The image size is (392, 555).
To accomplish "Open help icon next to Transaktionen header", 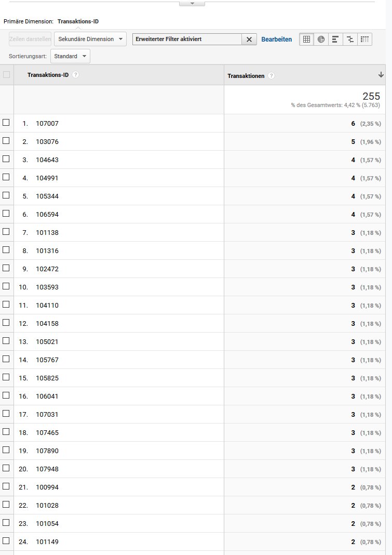I will click(x=272, y=76).
